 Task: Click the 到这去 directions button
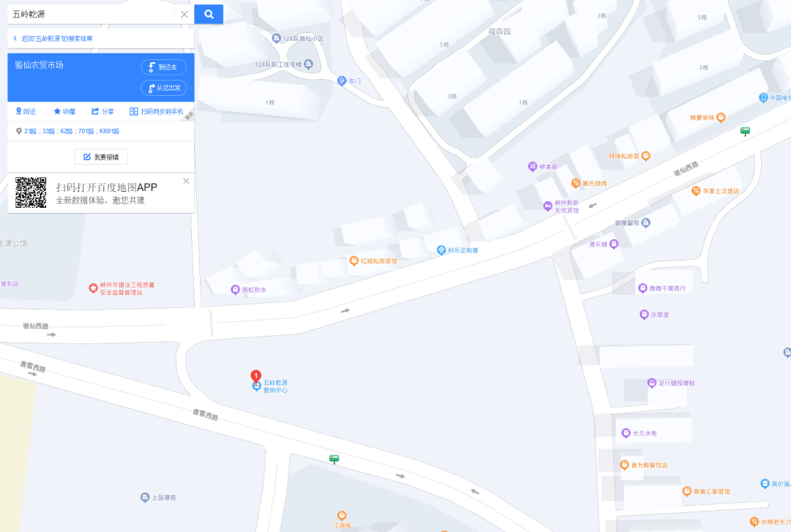(x=163, y=67)
